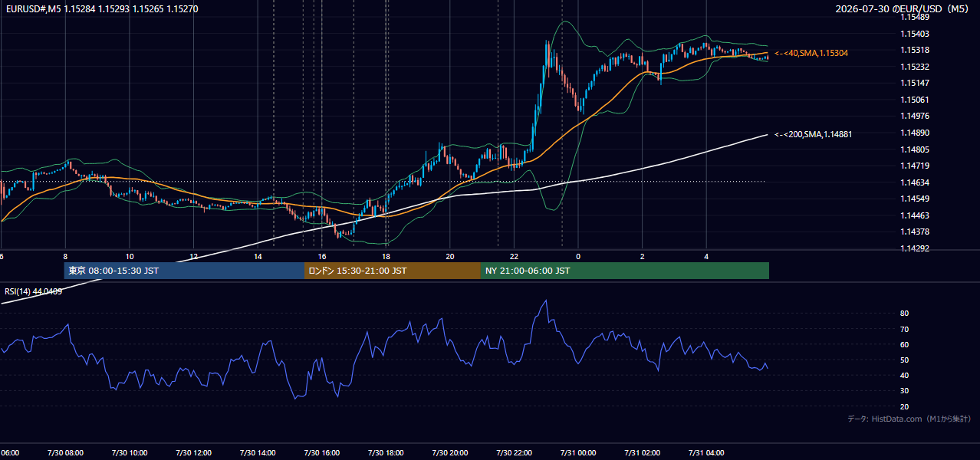980x460 pixels.
Task: Click the RSI scale value 30
Action: tap(904, 391)
